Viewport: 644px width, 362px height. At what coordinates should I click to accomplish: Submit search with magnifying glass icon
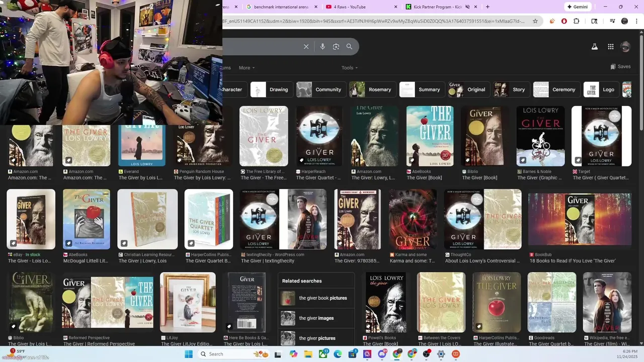349,47
